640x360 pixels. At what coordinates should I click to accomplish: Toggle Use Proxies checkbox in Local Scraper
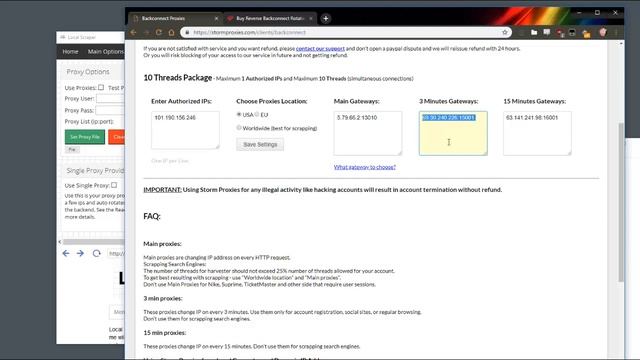[101, 87]
